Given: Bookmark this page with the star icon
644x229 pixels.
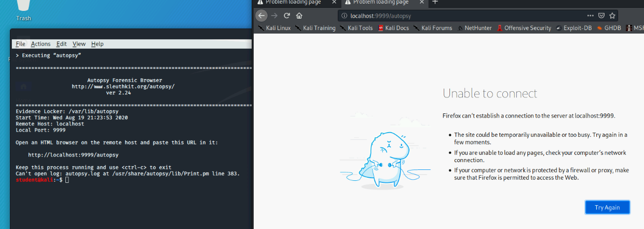Looking at the screenshot, I should (x=612, y=16).
